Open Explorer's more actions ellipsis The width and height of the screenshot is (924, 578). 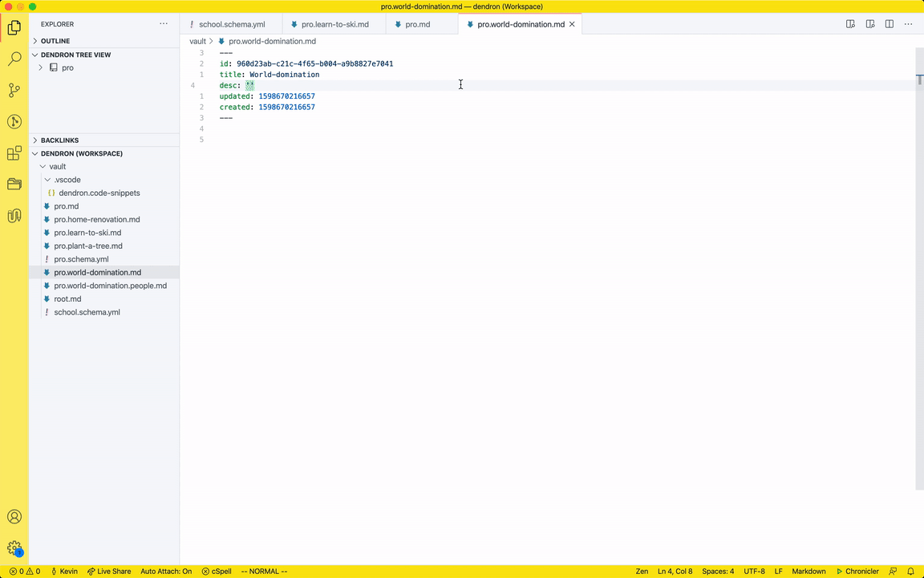[164, 24]
